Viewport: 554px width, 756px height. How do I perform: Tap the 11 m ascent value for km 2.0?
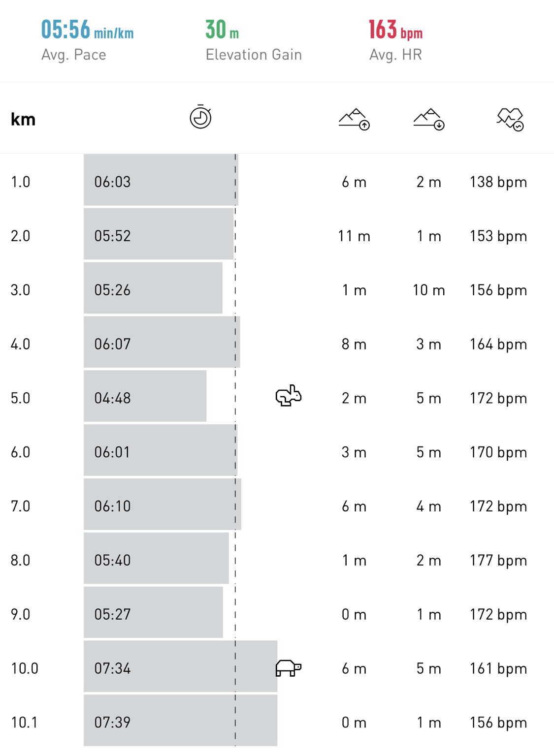click(354, 236)
